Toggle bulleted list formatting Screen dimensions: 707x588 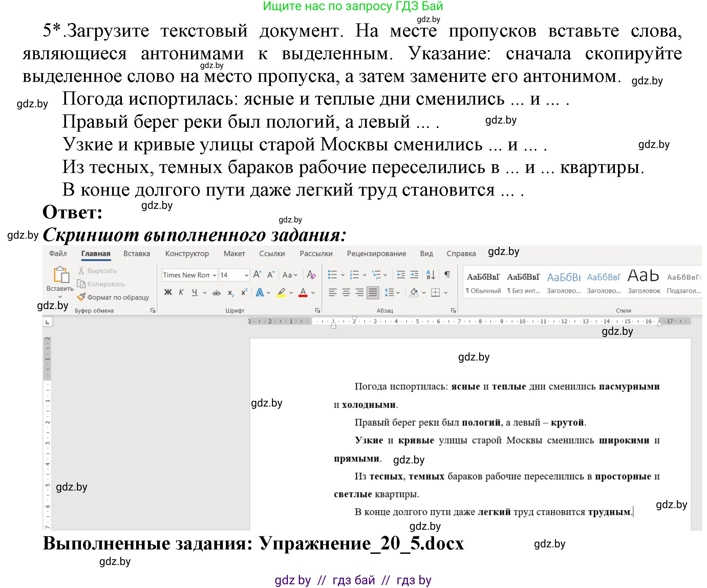333,275
